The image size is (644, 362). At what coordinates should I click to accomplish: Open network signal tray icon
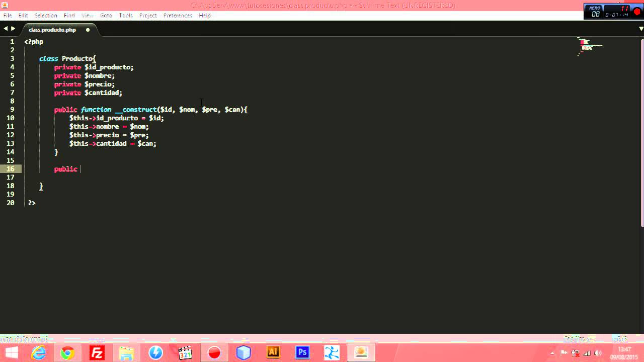tap(587, 353)
